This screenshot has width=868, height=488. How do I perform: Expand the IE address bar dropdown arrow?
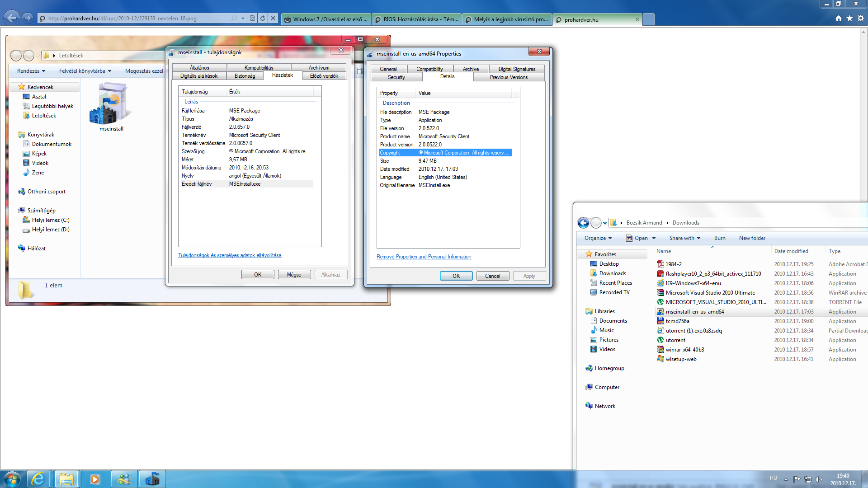pos(243,19)
